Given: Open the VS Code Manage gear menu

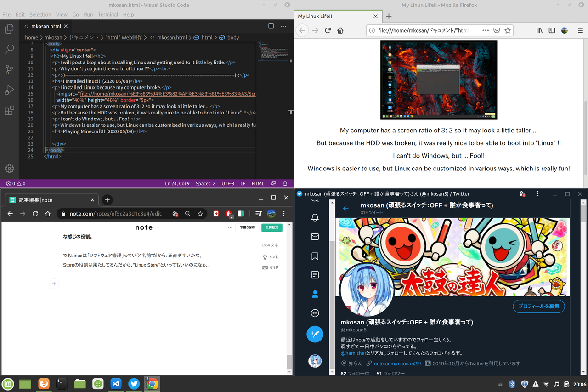Looking at the screenshot, I should (x=9, y=168).
